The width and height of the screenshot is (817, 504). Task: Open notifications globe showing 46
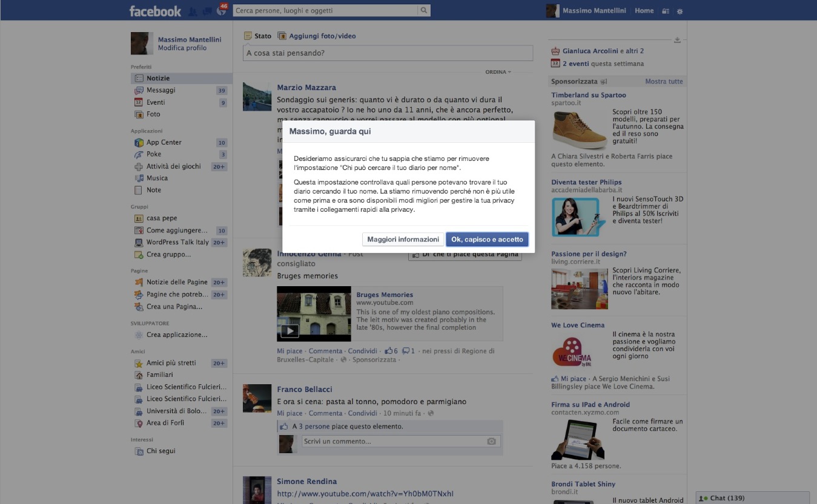tap(221, 11)
